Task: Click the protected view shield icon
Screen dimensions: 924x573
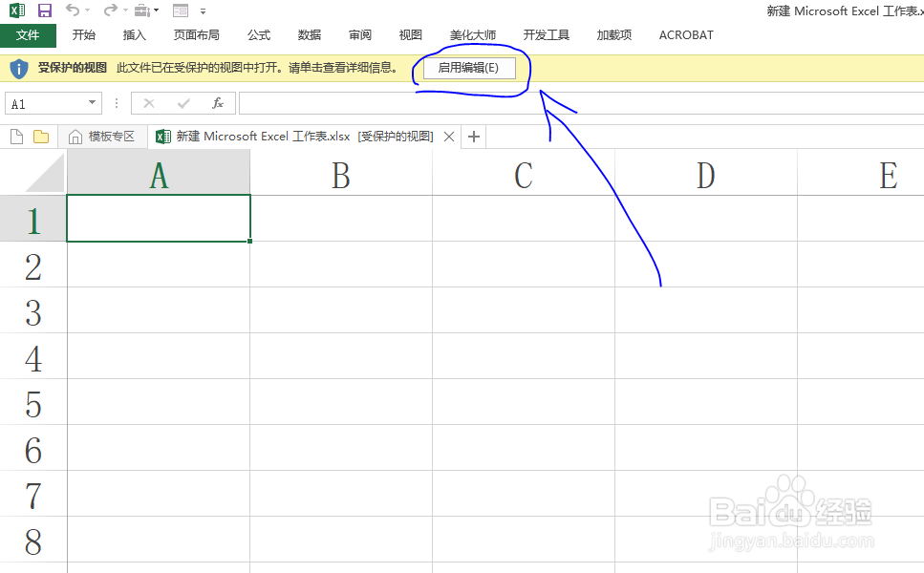Action: click(19, 69)
